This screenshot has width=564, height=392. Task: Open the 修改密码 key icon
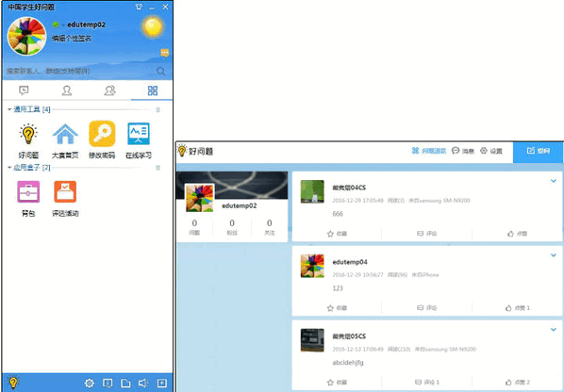click(102, 134)
